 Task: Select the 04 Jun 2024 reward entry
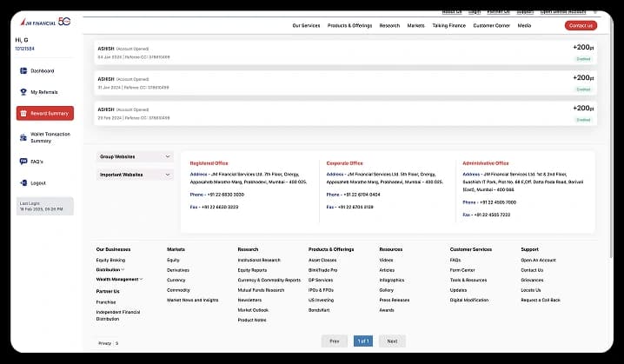coord(345,52)
